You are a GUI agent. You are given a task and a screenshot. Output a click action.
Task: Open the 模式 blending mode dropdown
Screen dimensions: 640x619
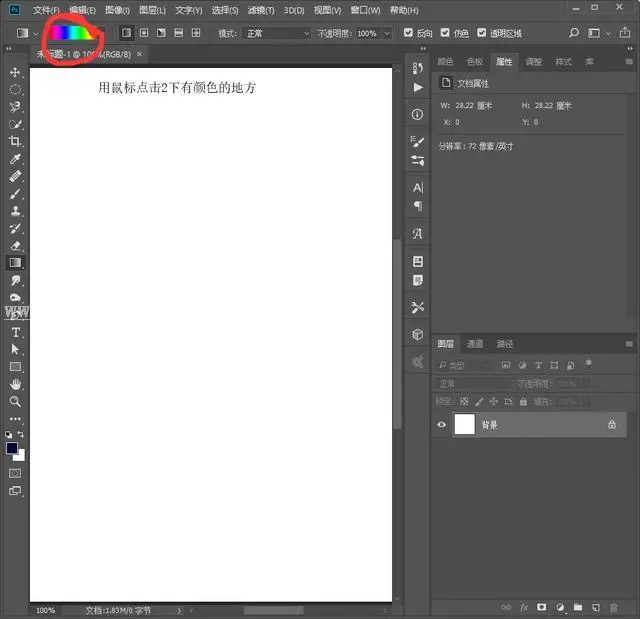coord(276,33)
